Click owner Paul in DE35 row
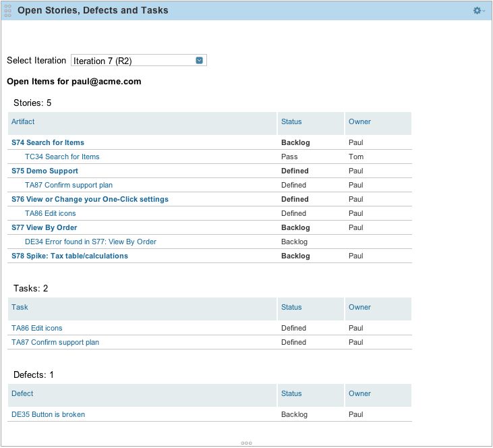 coord(356,414)
